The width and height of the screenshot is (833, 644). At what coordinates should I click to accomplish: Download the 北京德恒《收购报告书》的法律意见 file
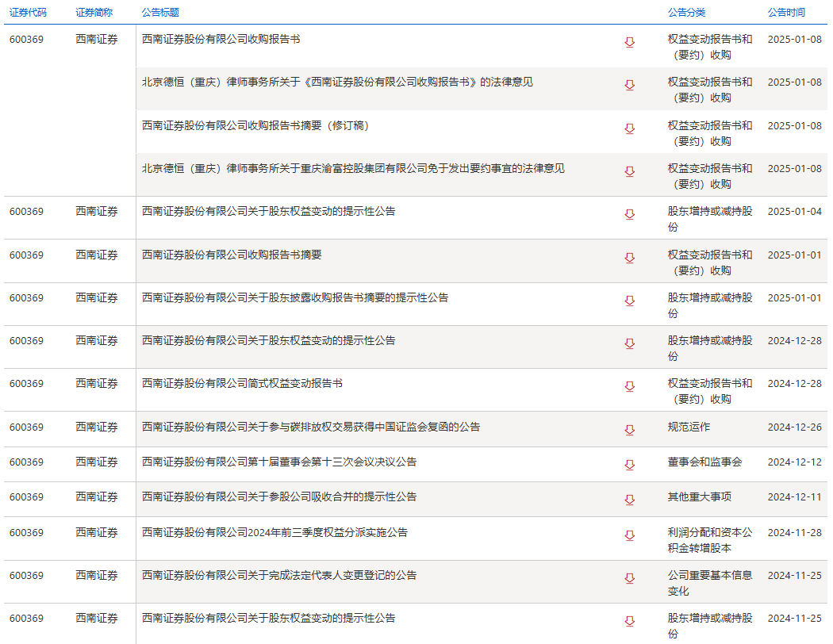coord(630,86)
